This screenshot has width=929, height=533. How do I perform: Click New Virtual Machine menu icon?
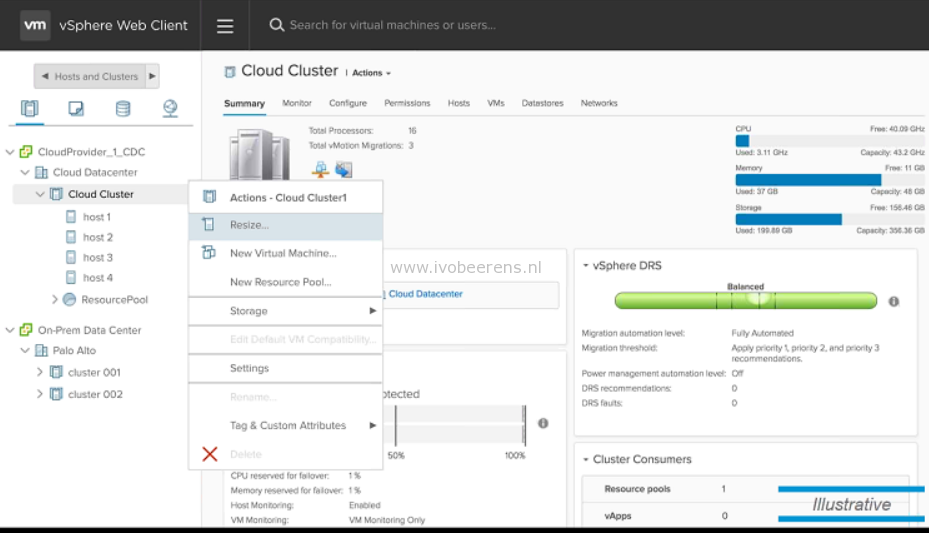[x=209, y=253]
